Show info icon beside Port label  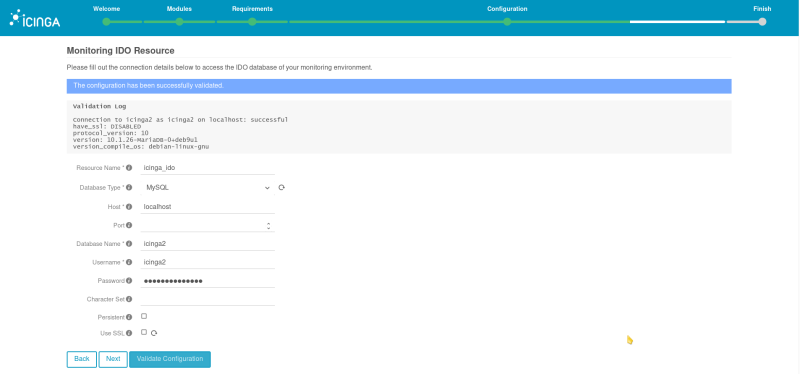point(129,225)
